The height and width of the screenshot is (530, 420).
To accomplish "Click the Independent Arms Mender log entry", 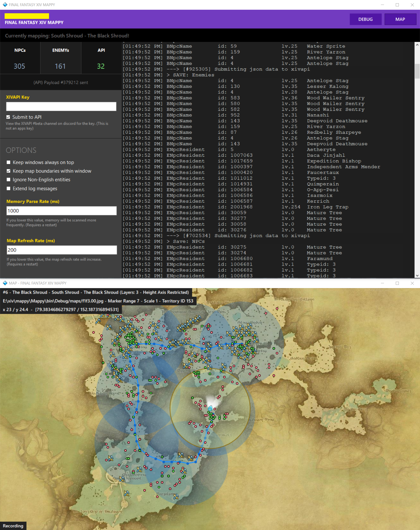I will [x=251, y=167].
